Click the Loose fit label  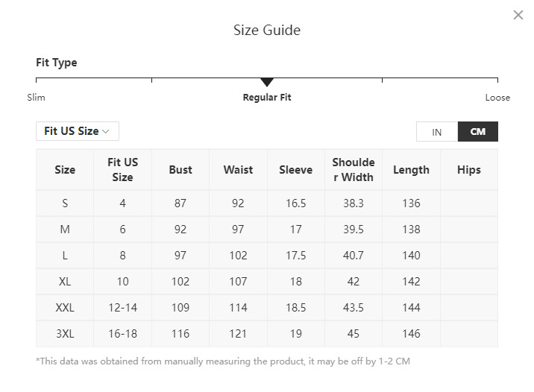[x=497, y=98]
